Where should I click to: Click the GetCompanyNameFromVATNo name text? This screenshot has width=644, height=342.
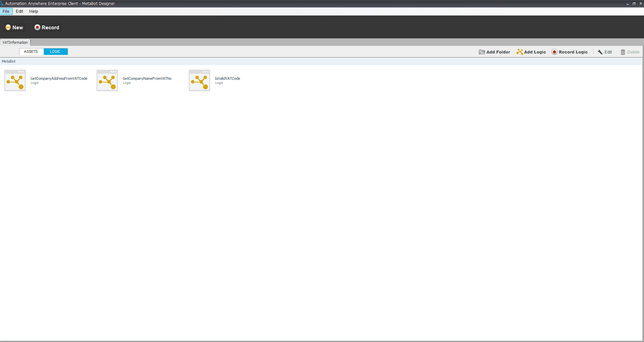point(147,78)
